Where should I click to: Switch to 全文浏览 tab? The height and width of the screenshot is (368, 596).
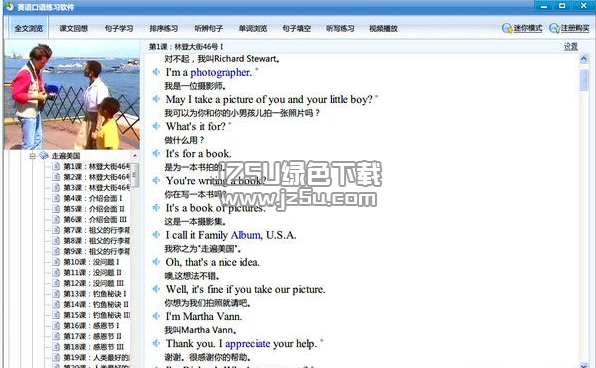point(29,28)
